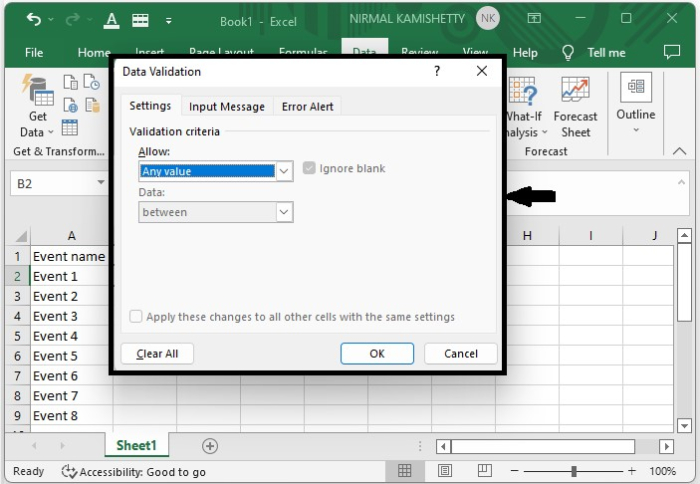Click the OK button
The image size is (700, 484).
377,354
